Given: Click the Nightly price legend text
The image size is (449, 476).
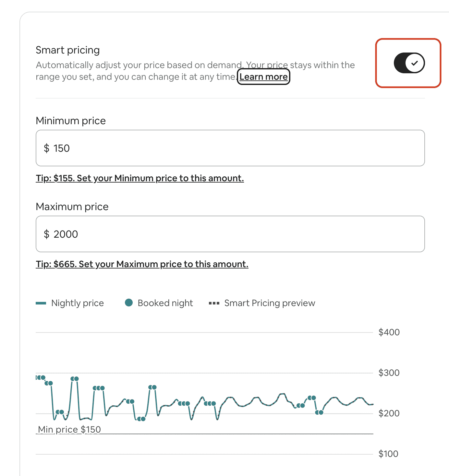Looking at the screenshot, I should (x=78, y=303).
